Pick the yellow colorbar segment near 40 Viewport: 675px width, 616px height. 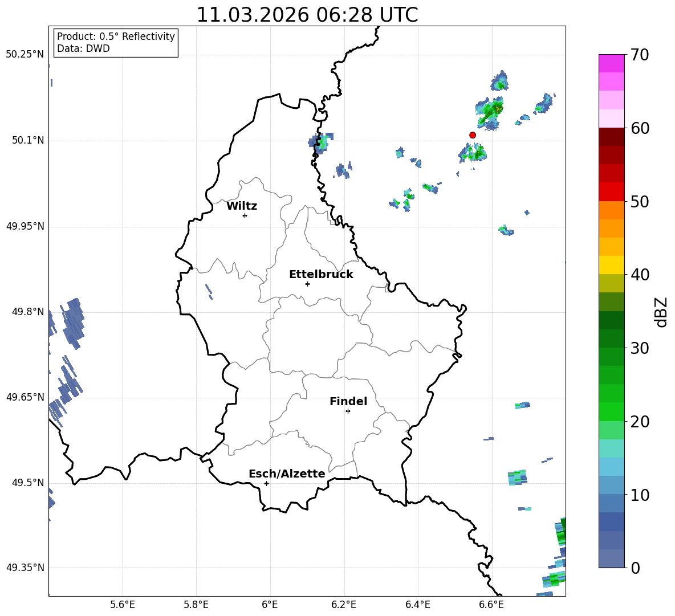(611, 265)
